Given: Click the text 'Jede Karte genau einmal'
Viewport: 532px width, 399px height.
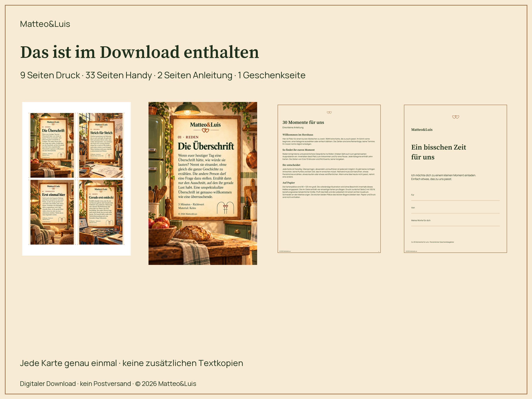Looking at the screenshot, I should click(68, 363).
